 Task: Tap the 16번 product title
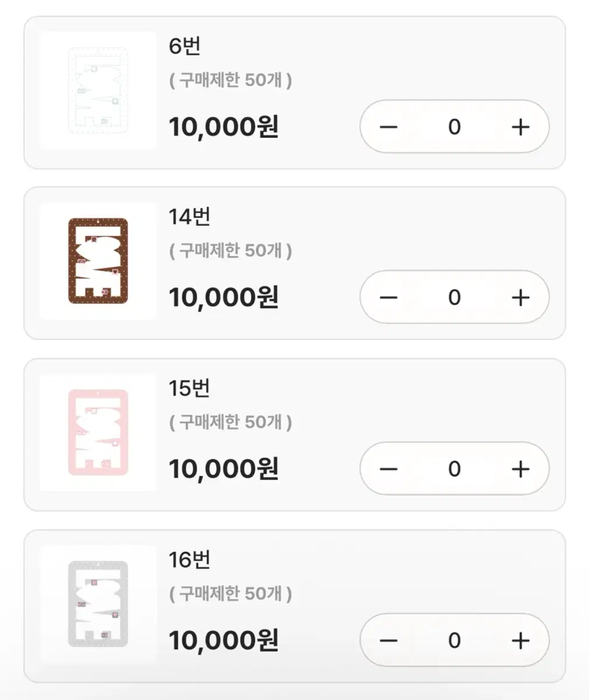coord(190,560)
